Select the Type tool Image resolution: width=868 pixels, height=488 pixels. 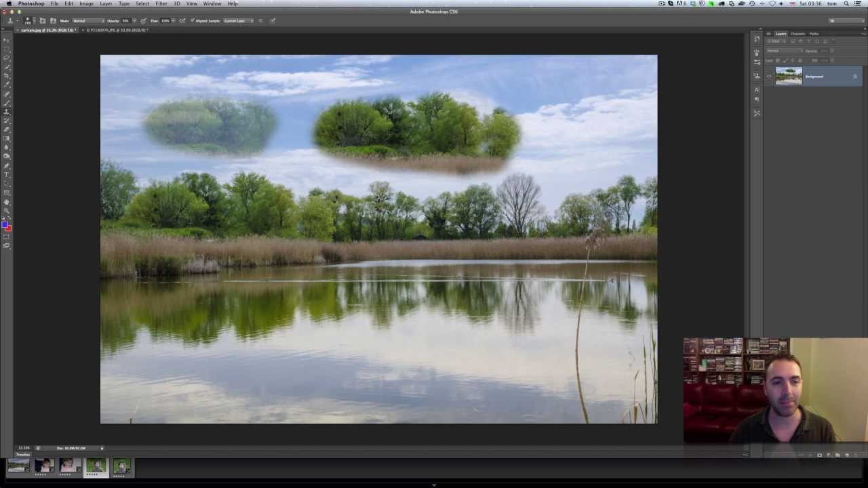coord(7,174)
